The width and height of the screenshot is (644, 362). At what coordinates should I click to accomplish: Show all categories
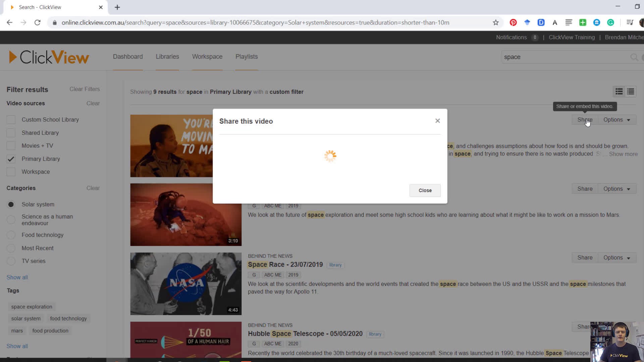(x=17, y=277)
